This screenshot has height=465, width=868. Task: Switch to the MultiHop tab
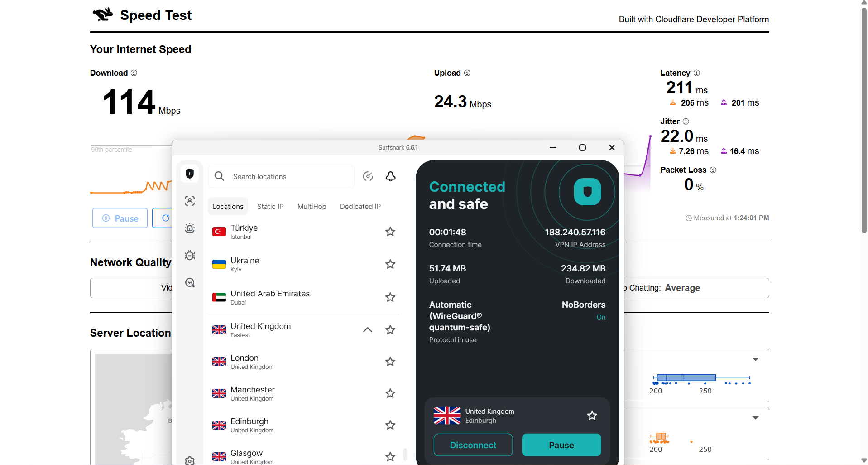tap(312, 206)
